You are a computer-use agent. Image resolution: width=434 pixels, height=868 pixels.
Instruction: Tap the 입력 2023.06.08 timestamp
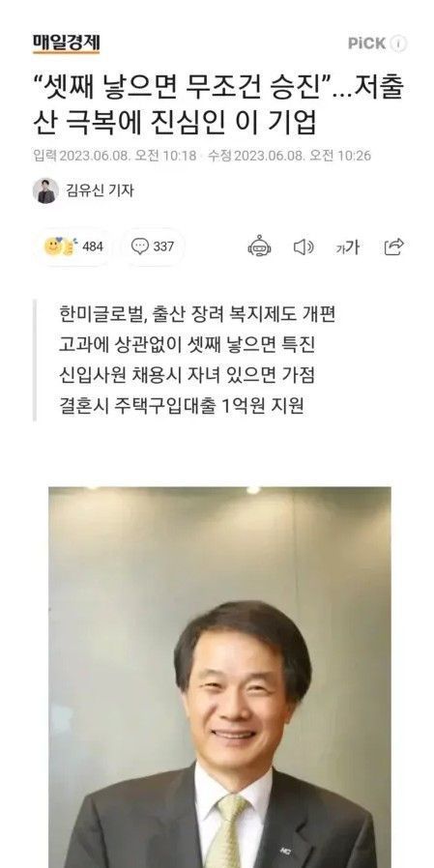115,156
